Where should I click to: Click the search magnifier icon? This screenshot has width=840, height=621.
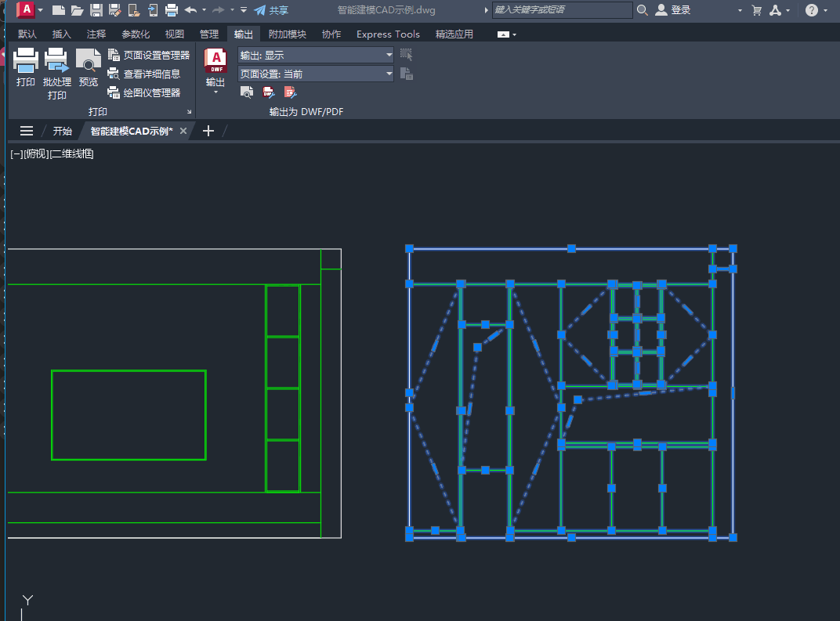point(643,10)
